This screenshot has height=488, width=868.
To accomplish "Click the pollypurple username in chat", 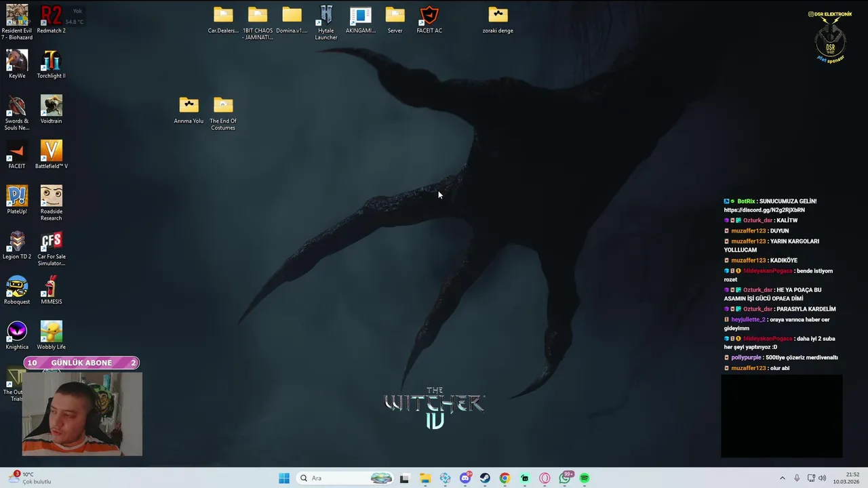I will click(746, 357).
